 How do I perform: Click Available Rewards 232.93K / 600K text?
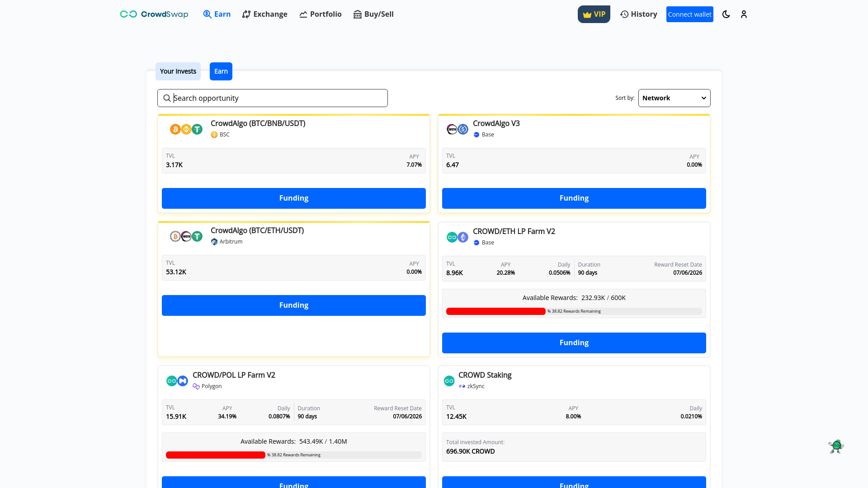574,298
